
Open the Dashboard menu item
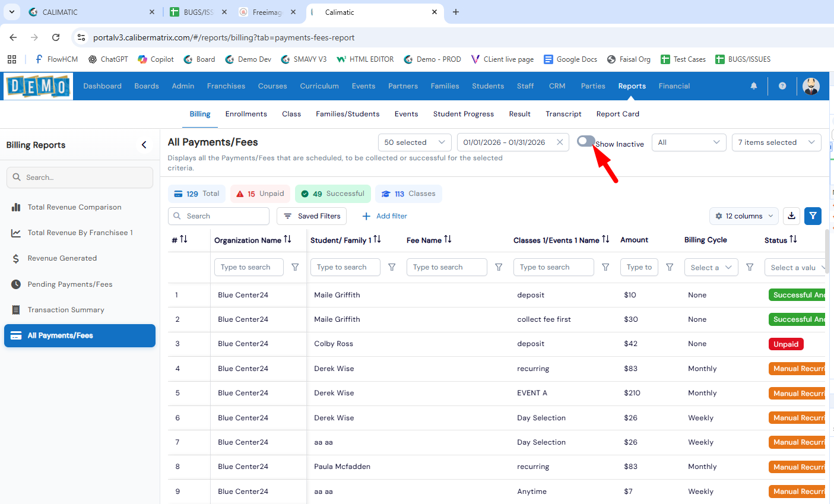coord(102,86)
